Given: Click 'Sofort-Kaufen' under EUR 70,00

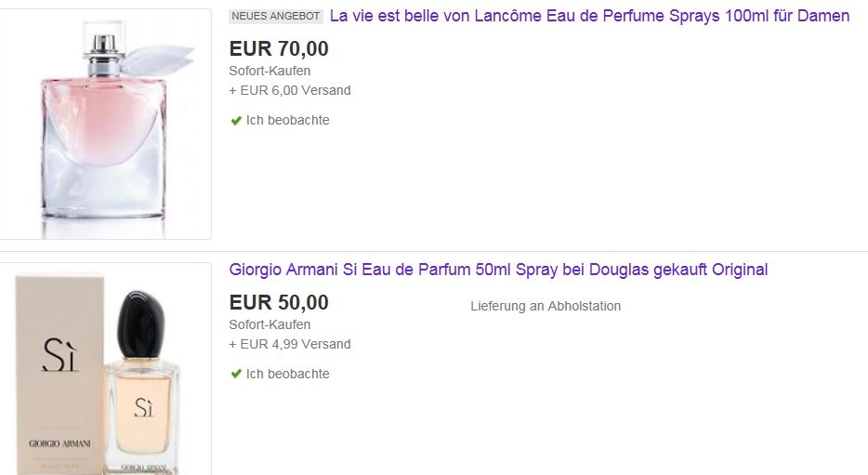Looking at the screenshot, I should click(x=270, y=71).
